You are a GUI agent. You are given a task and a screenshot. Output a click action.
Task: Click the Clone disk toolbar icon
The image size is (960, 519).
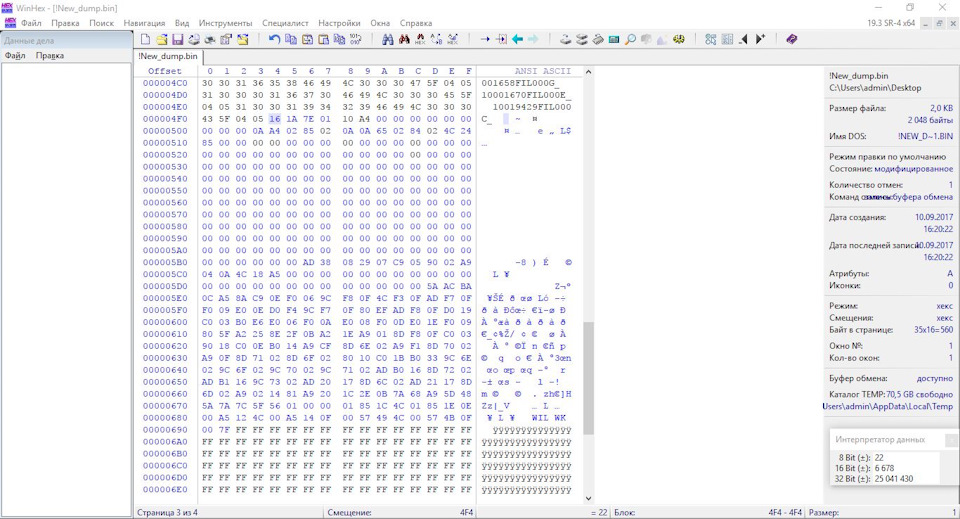tap(582, 39)
